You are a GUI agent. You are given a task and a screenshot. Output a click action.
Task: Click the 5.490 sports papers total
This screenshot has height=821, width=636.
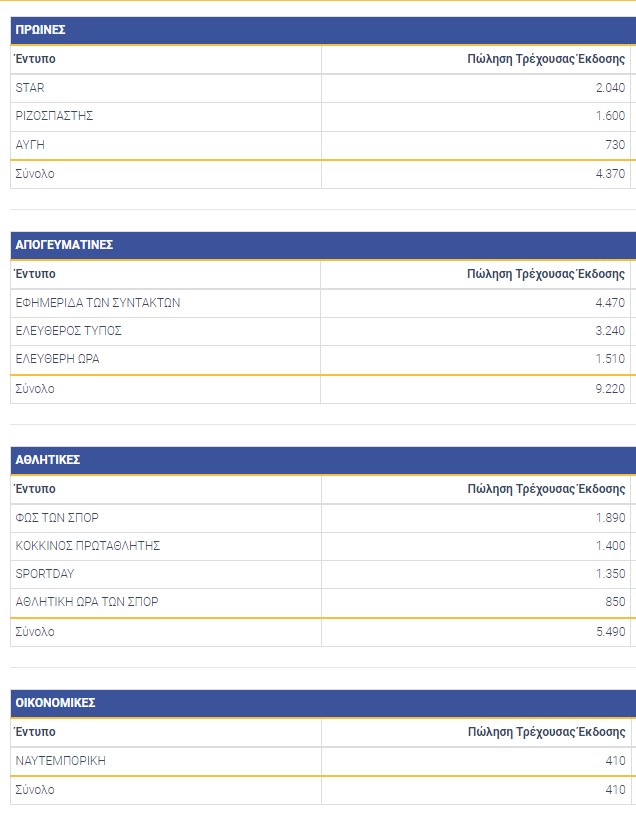pyautogui.click(x=610, y=632)
